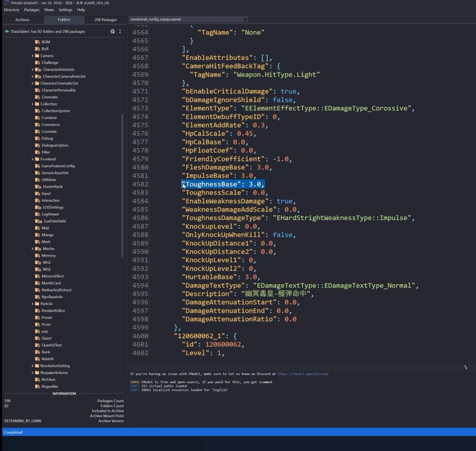Click the green tag icon beside 'DataTables' summary
The width and height of the screenshot is (476, 451).
coord(7,31)
